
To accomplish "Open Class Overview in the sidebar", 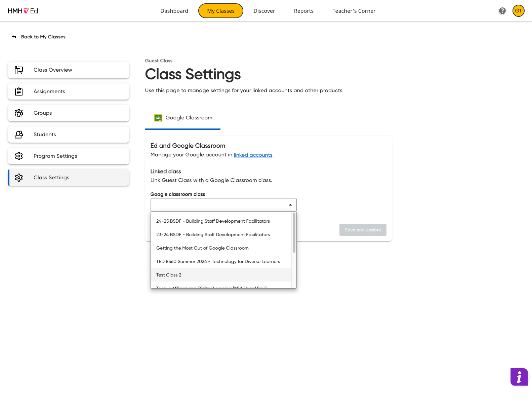I will pyautogui.click(x=69, y=70).
